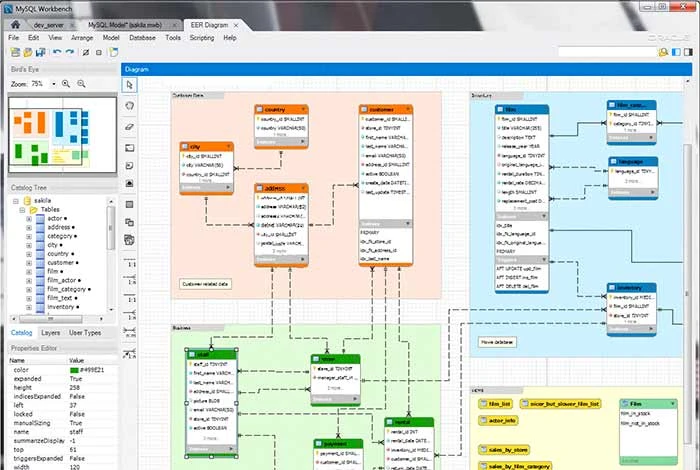
Task: Select the pointer selection tool
Action: [x=129, y=85]
